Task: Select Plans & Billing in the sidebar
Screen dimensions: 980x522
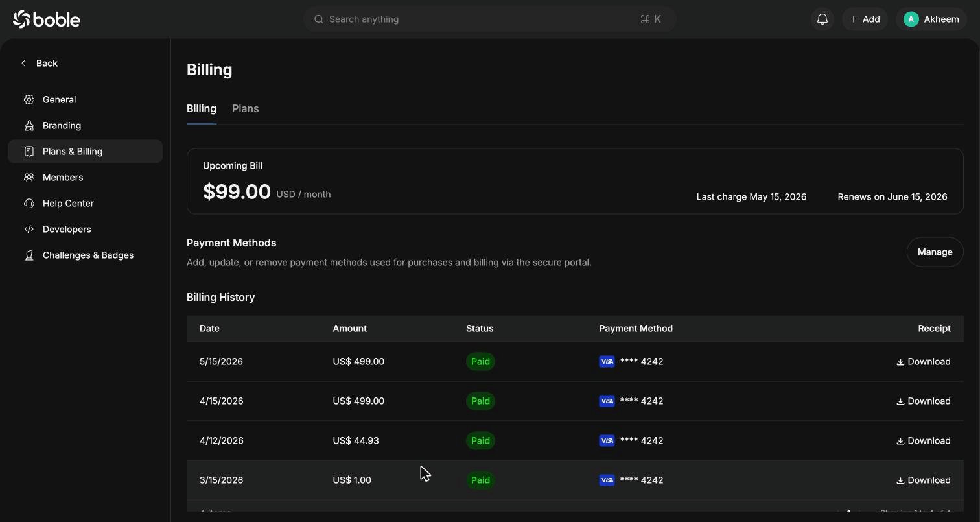Action: point(85,151)
